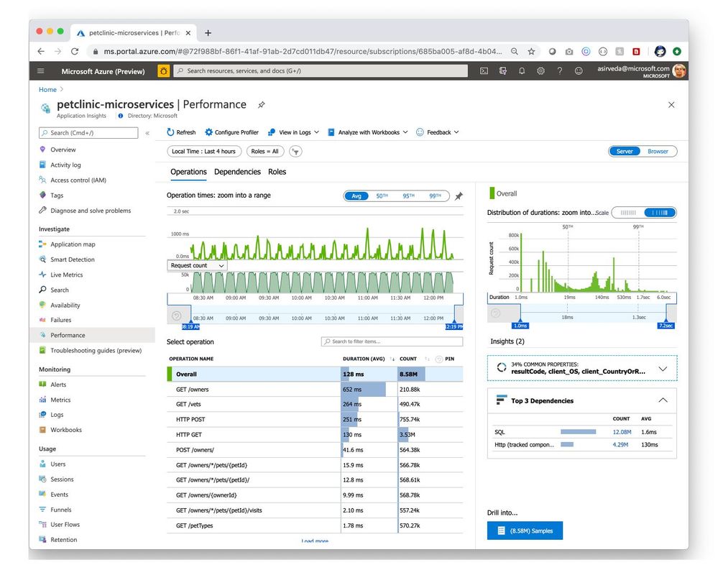The image size is (718, 588).
Task: Click Configure Profiler
Action: 231,132
